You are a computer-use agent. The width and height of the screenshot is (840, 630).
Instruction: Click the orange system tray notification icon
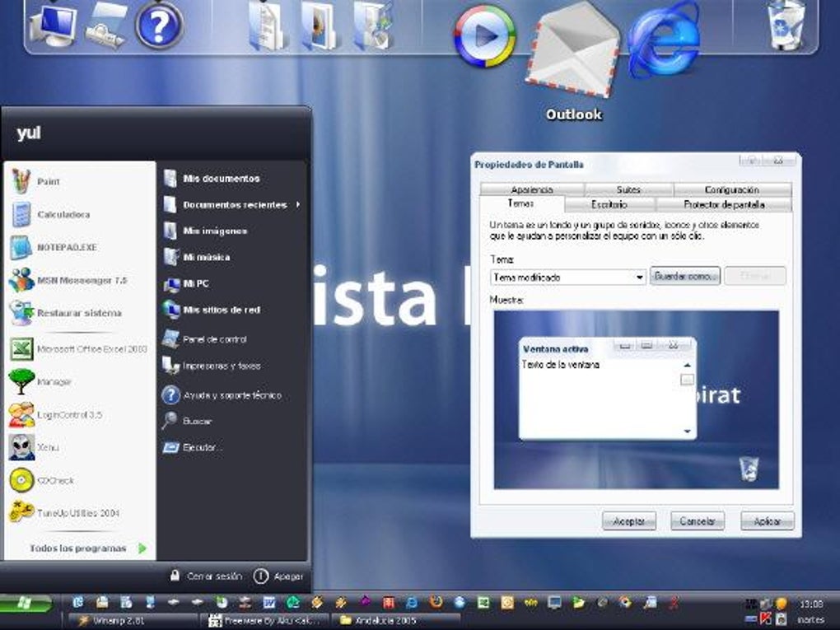781,604
